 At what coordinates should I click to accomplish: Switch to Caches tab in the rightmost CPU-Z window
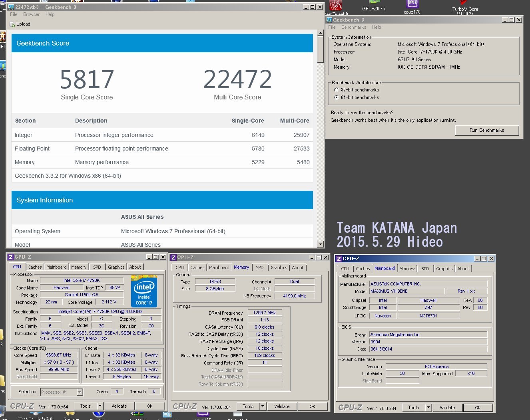(363, 269)
